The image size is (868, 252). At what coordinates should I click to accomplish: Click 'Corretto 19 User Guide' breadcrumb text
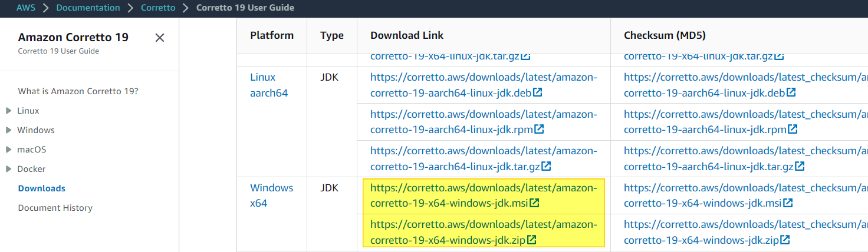pyautogui.click(x=245, y=8)
